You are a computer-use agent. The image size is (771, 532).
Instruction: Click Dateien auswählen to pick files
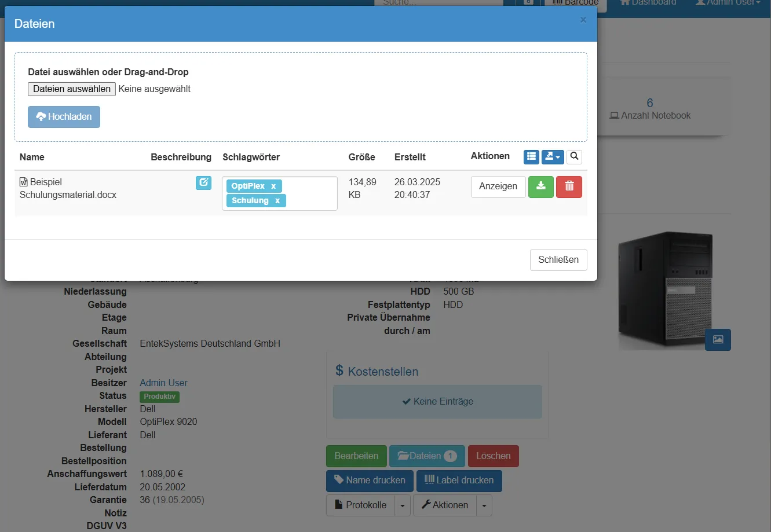pos(72,89)
